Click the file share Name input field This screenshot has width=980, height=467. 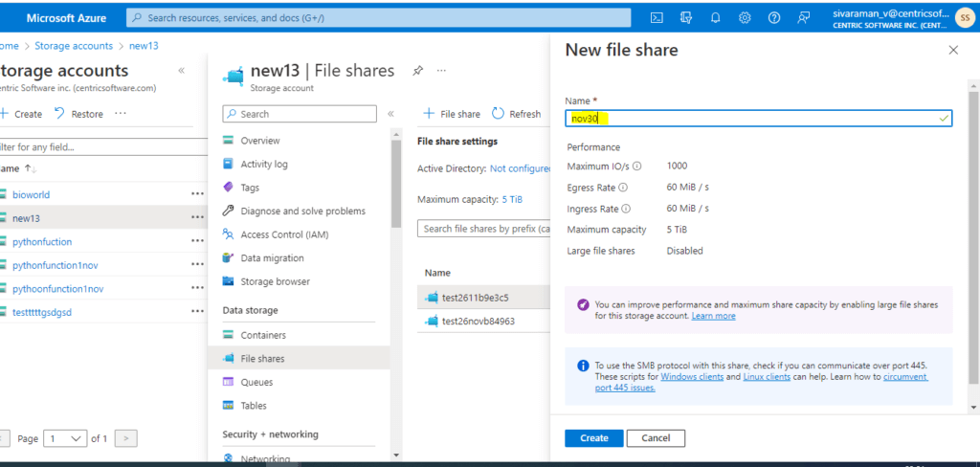click(x=759, y=118)
